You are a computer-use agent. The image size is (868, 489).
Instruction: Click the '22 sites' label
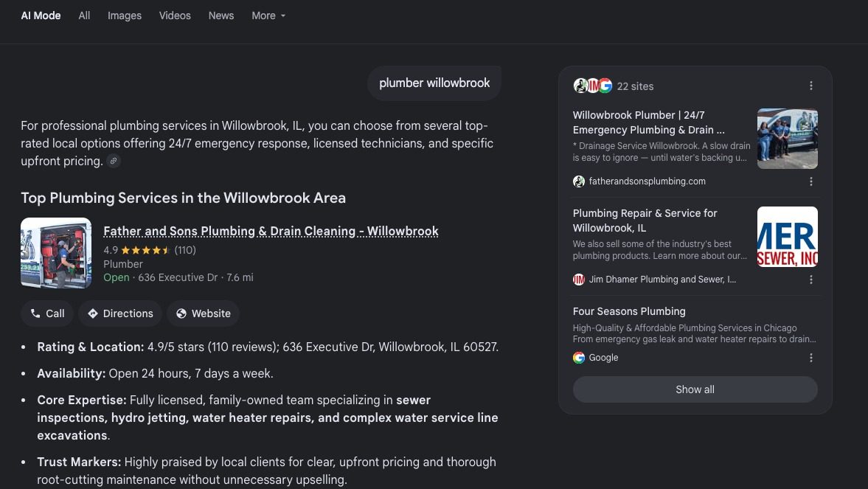click(x=636, y=86)
